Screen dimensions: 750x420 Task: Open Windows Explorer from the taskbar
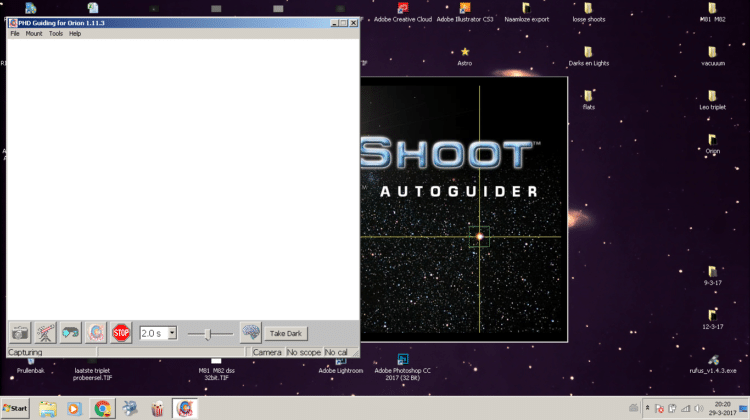[x=48, y=409]
